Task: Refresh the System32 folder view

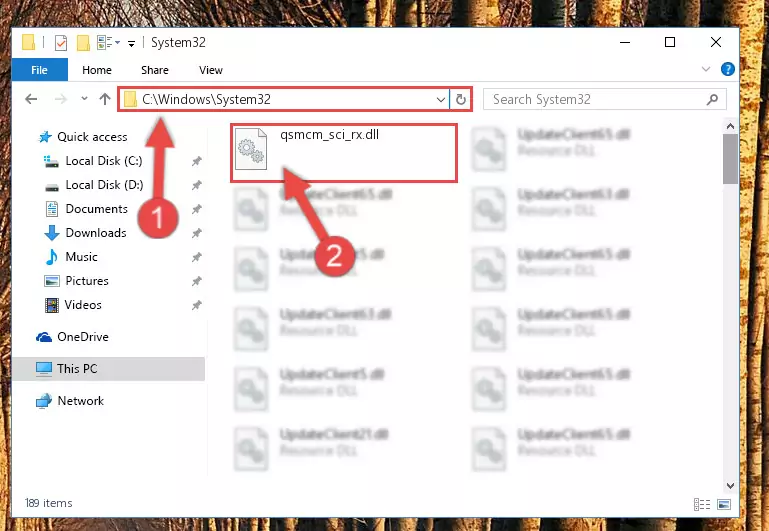Action: [x=461, y=100]
